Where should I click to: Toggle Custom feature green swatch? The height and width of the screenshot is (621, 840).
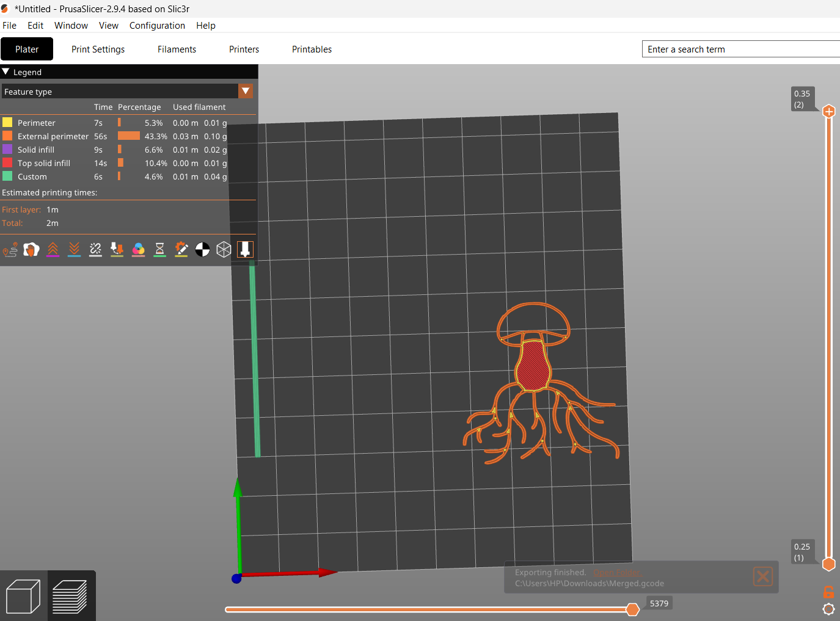tap(7, 176)
